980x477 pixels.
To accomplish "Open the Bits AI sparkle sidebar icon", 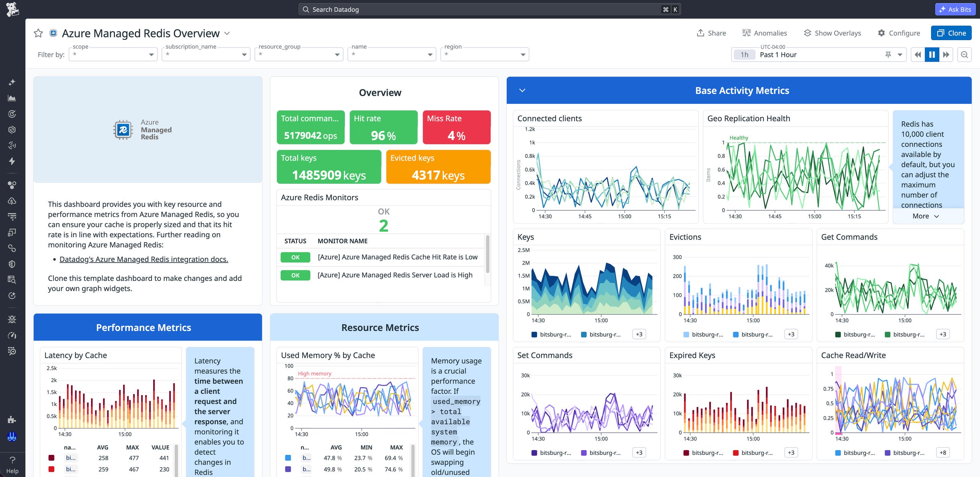I will coord(12,82).
